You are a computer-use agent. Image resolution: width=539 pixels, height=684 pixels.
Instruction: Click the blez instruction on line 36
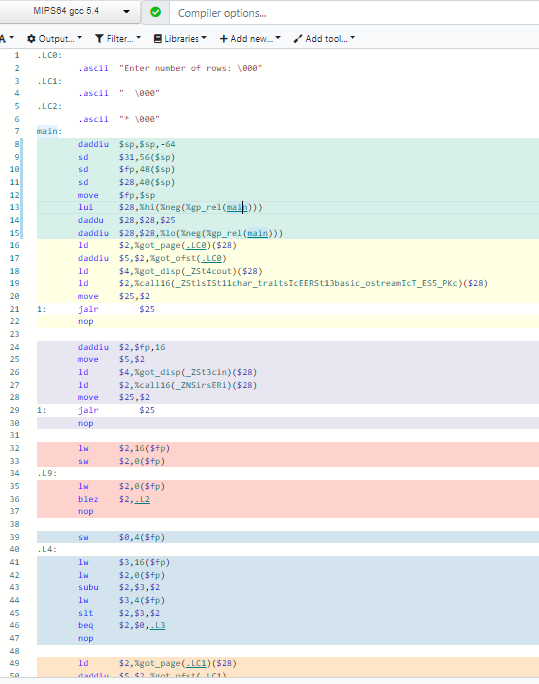(x=88, y=499)
